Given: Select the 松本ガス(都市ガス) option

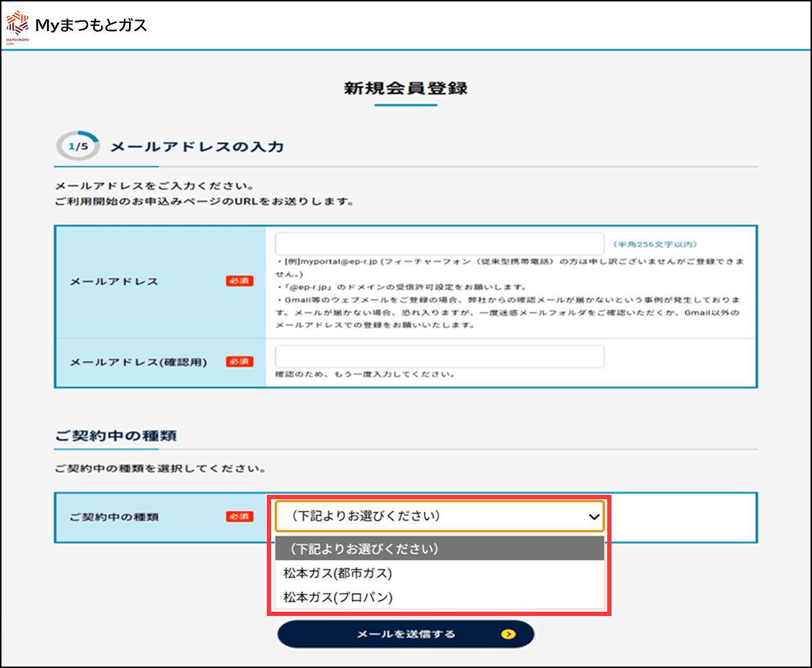Looking at the screenshot, I should point(337,573).
